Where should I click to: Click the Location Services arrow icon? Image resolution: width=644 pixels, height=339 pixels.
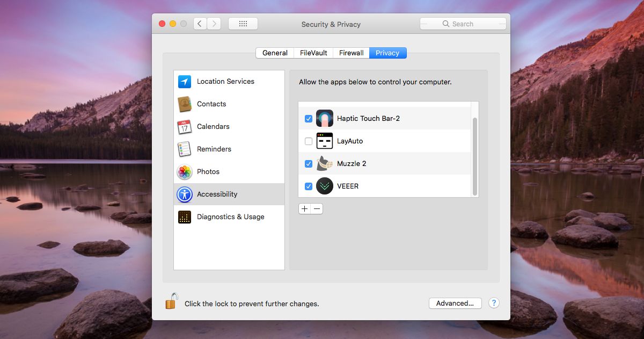point(185,82)
